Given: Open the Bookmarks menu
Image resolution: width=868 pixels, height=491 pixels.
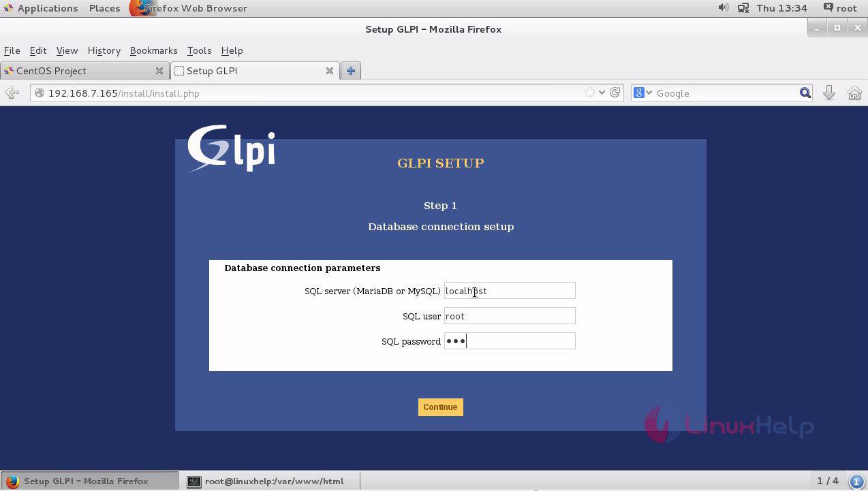Looking at the screenshot, I should point(153,50).
